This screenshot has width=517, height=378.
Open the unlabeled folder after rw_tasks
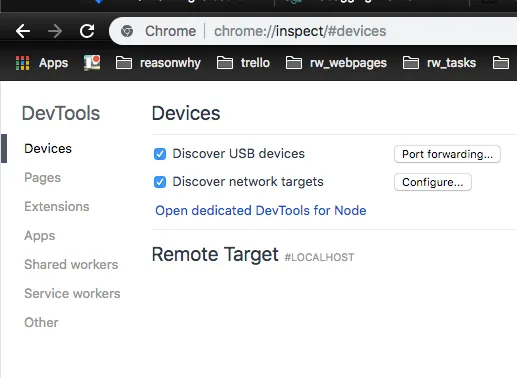click(x=501, y=63)
